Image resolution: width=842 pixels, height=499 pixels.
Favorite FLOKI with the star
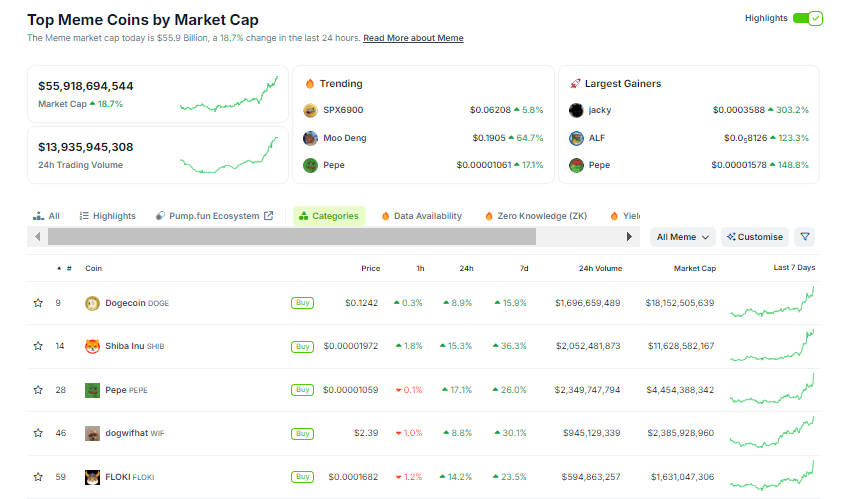pyautogui.click(x=38, y=477)
